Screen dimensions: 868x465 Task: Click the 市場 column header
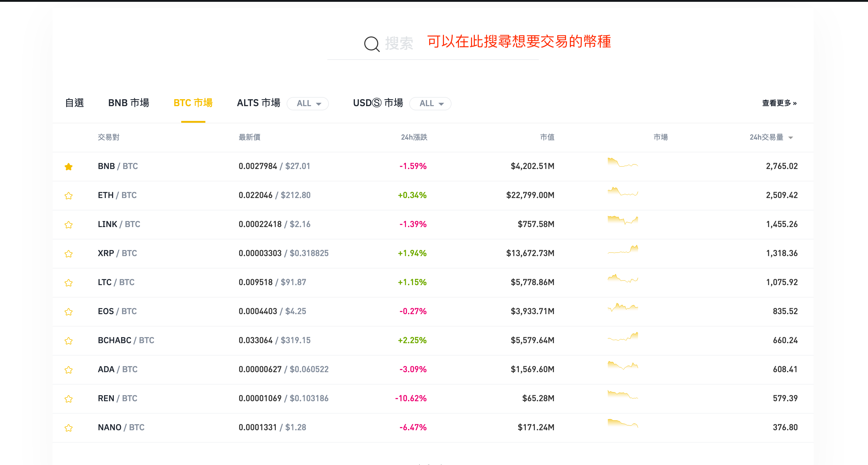pos(661,137)
